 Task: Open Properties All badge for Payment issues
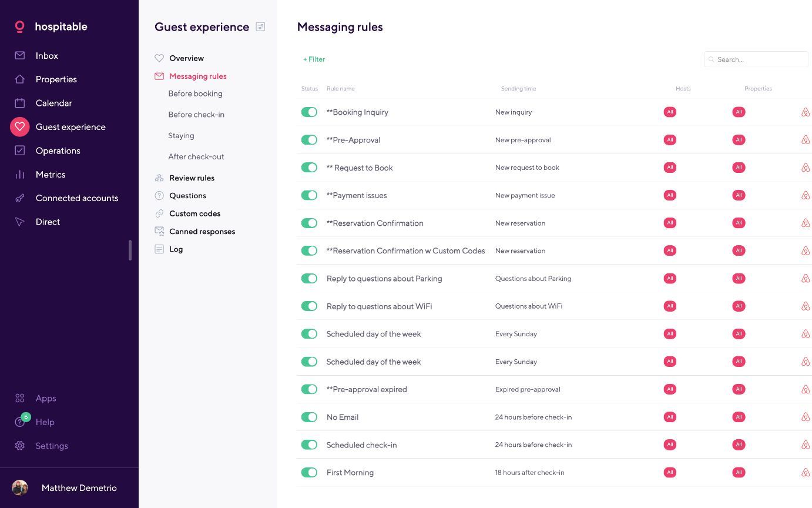(739, 195)
